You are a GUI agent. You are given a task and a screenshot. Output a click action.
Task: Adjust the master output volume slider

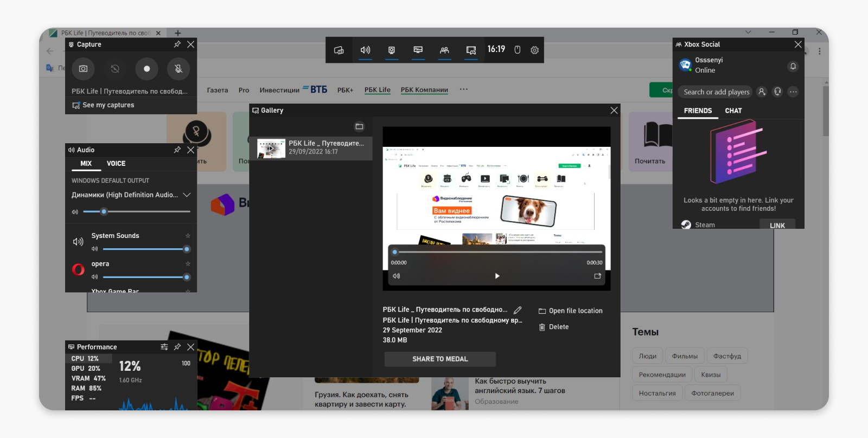point(137,211)
